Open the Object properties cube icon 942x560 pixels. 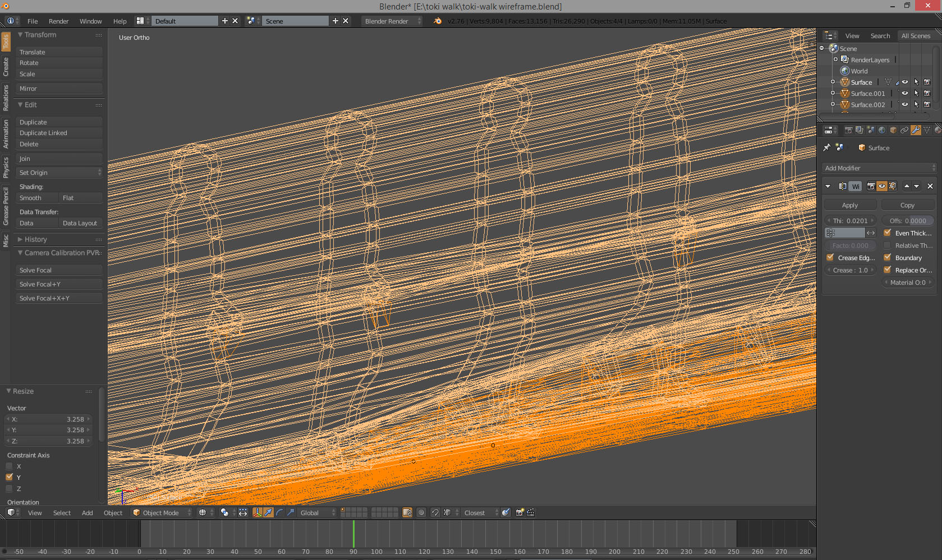[x=893, y=130]
